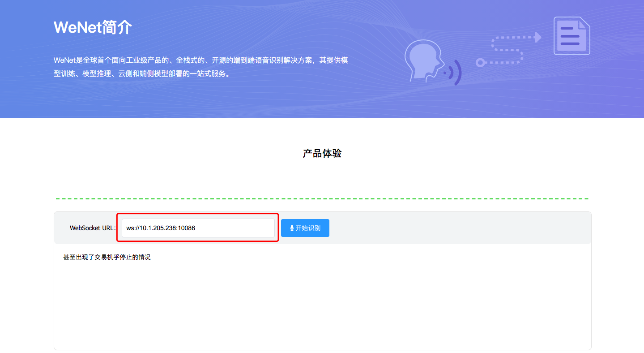Image resolution: width=644 pixels, height=353 pixels.
Task: Click the microphone icon in 开始识别 button
Action: tap(292, 228)
